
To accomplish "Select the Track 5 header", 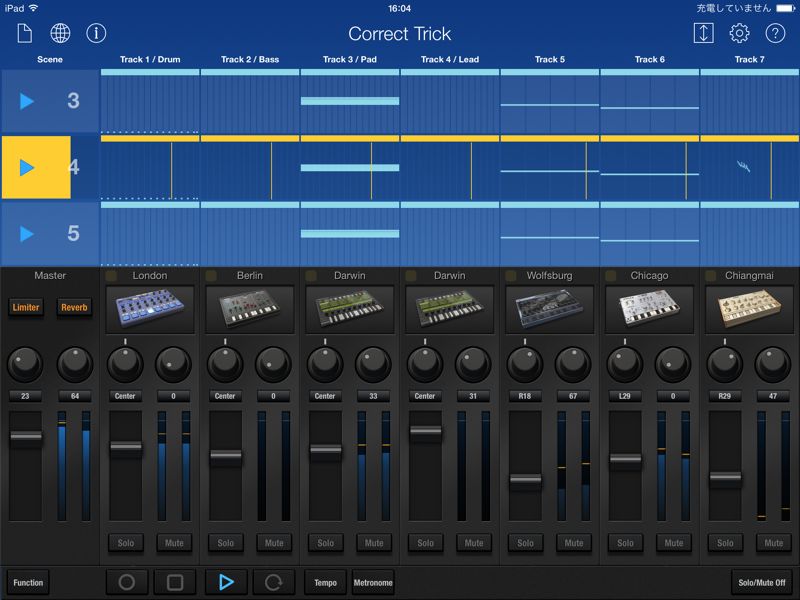I will point(549,59).
